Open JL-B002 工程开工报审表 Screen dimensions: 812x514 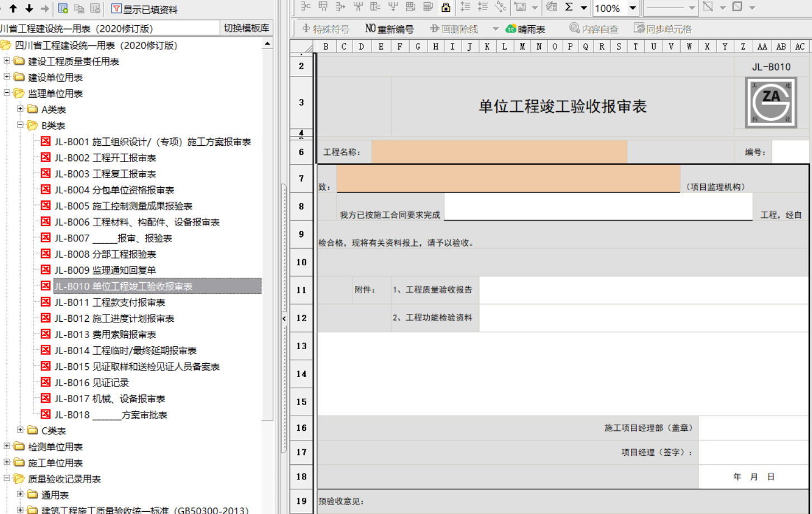[105, 158]
